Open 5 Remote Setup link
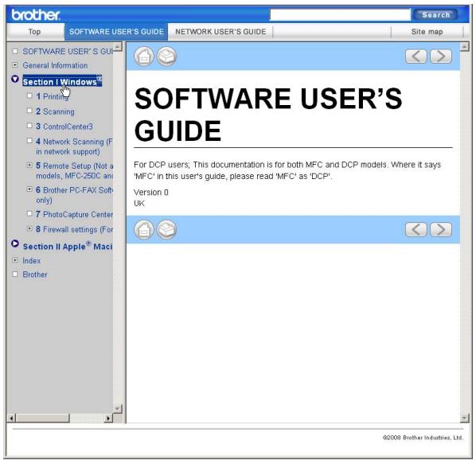This screenshot has height=460, width=476. 74,170
